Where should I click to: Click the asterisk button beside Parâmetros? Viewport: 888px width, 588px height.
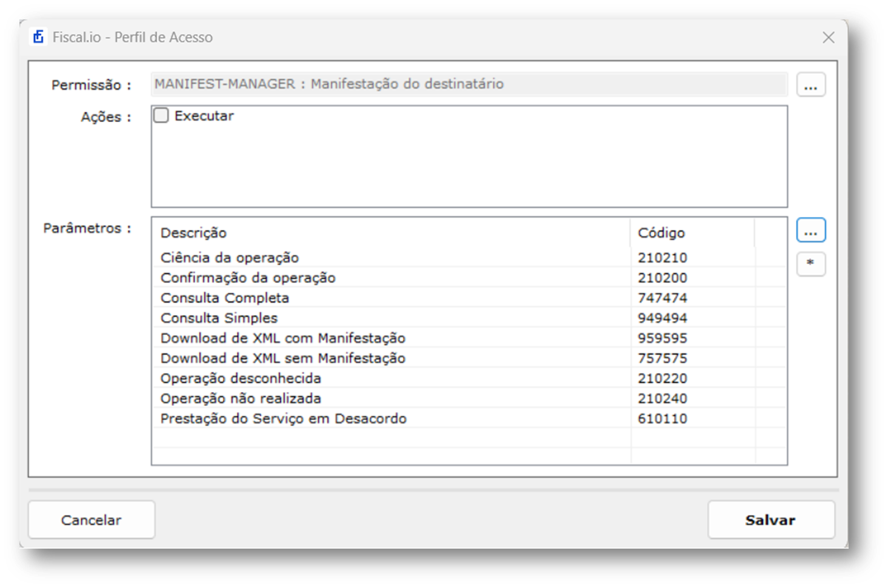811,264
